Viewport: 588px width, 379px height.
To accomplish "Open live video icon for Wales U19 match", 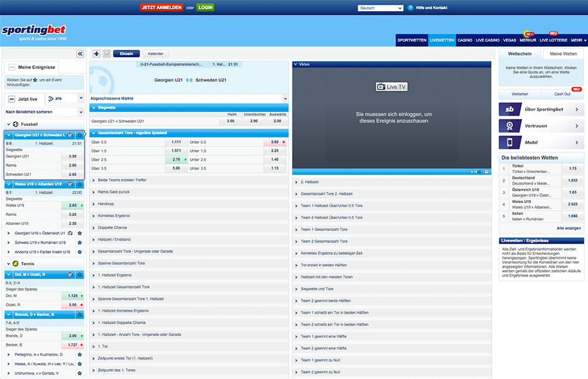I will tap(70, 184).
